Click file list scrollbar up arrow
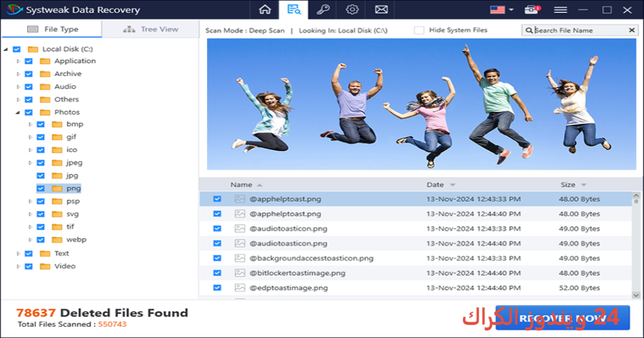Screen dimensions: 644x338 [636, 196]
